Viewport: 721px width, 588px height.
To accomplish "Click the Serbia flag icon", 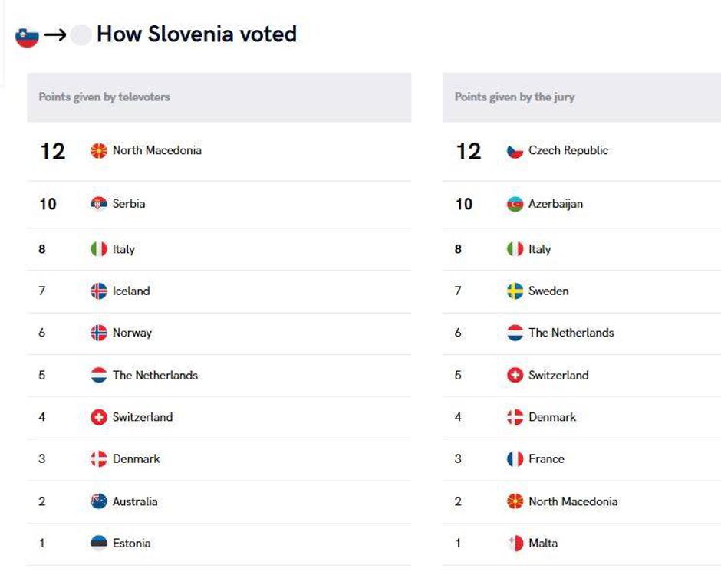I will pyautogui.click(x=99, y=204).
